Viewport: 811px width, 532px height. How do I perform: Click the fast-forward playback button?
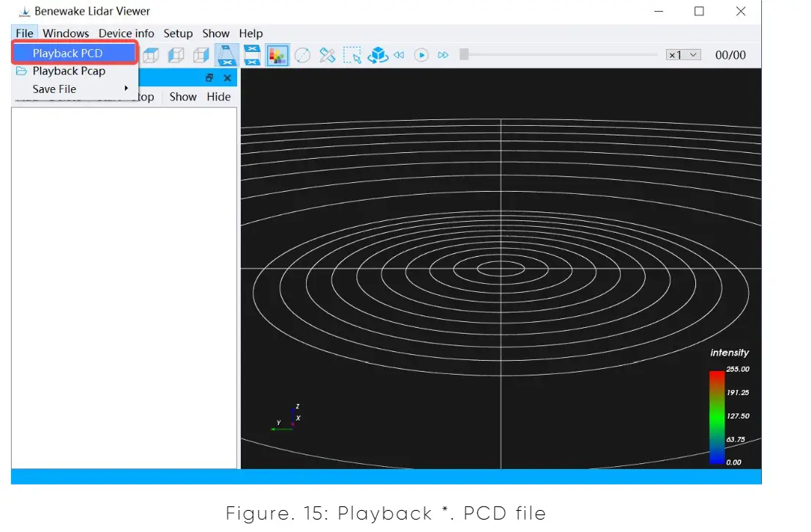pyautogui.click(x=444, y=55)
